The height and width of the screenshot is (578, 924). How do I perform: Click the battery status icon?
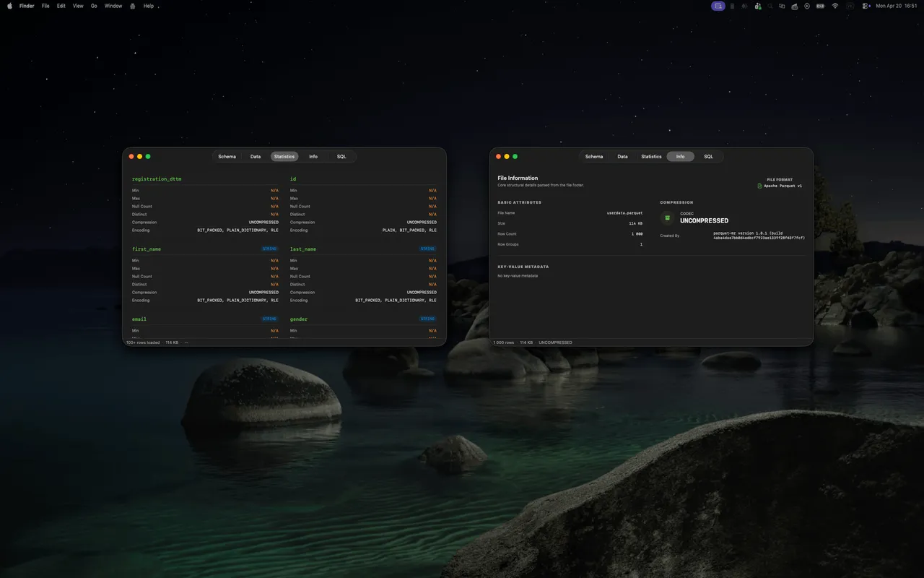tap(820, 6)
